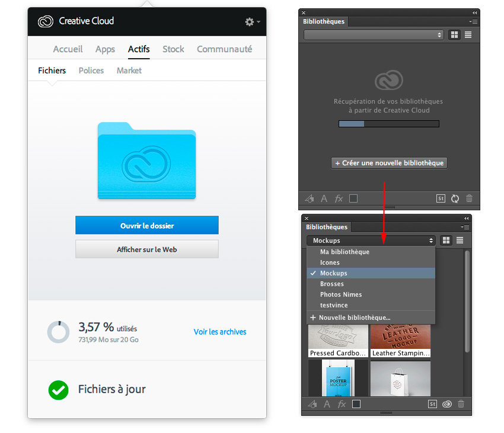Select checked Mockups entry in list
The width and height of the screenshot is (504, 433).
(x=371, y=273)
